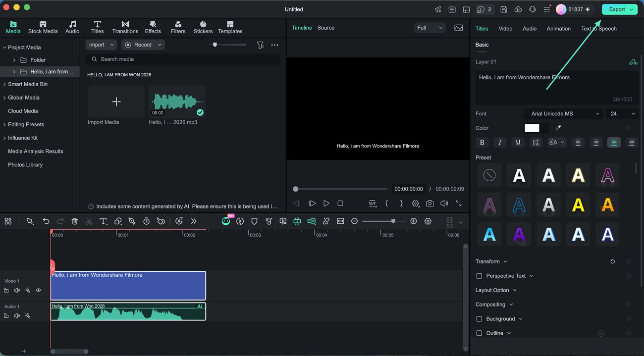The image size is (644, 356).
Task: Open the 16:9 aspect ratio selector
Action: coord(373,203)
